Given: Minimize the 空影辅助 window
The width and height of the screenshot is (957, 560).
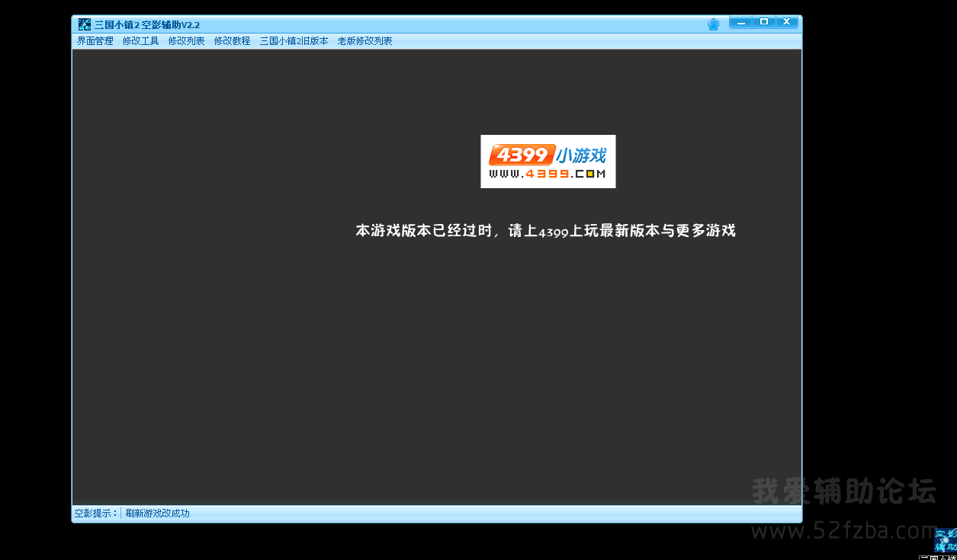Looking at the screenshot, I should tap(740, 22).
